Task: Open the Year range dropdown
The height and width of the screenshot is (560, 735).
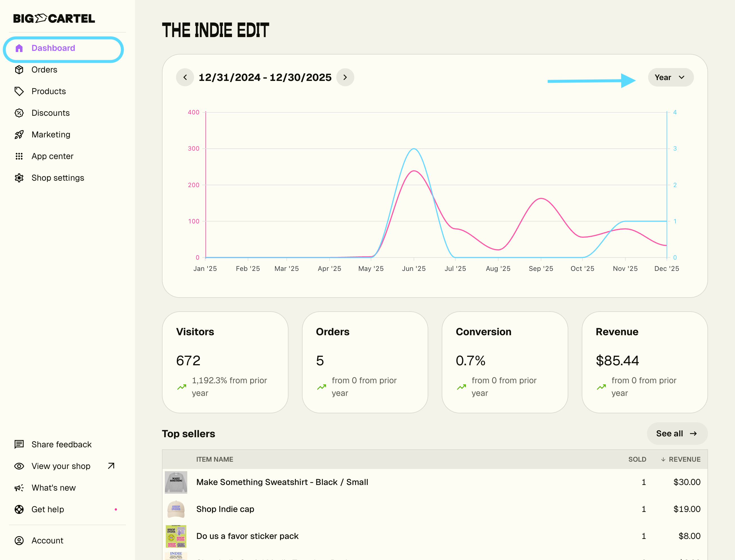Action: [670, 77]
